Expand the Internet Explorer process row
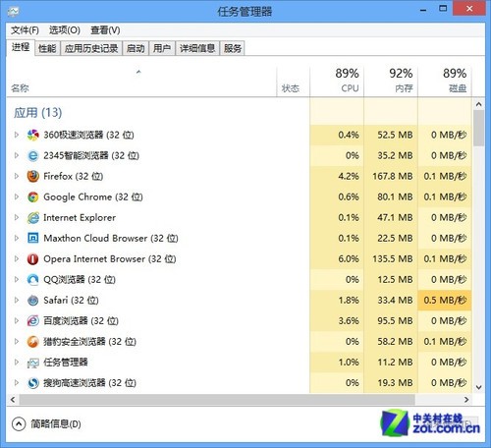This screenshot has width=491, height=448. coord(16,217)
